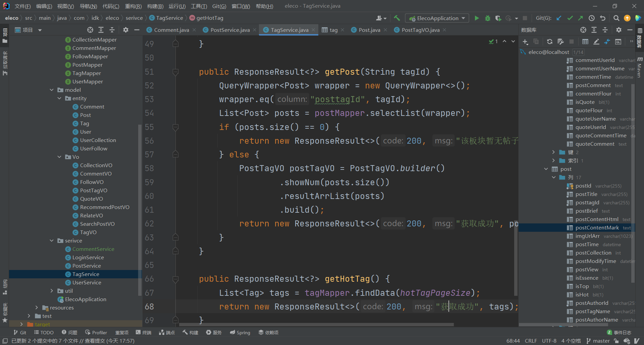
Task: Expand the util folder
Action: [x=52, y=291]
